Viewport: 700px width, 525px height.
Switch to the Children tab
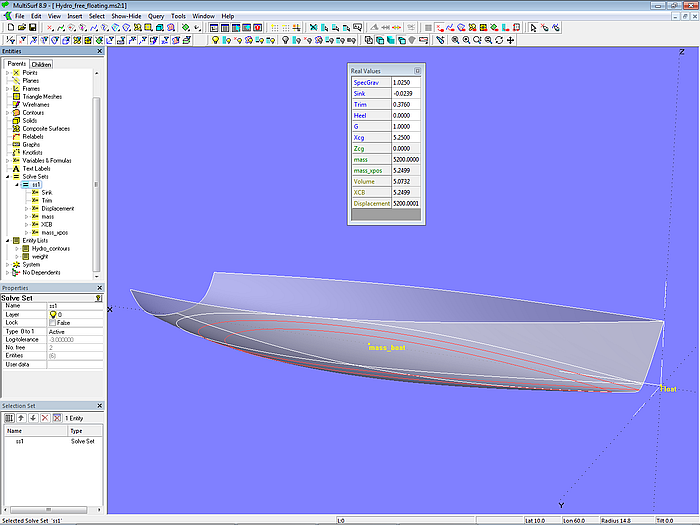[41, 64]
